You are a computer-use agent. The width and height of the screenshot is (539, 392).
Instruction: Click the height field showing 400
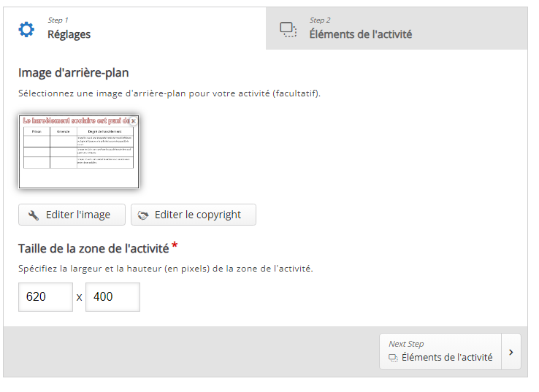(x=112, y=297)
